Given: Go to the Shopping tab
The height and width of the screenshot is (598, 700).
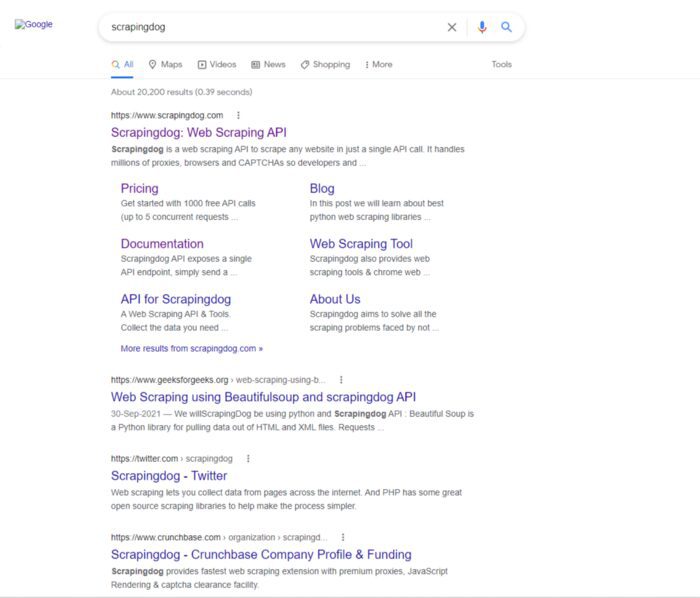Looking at the screenshot, I should pos(325,64).
